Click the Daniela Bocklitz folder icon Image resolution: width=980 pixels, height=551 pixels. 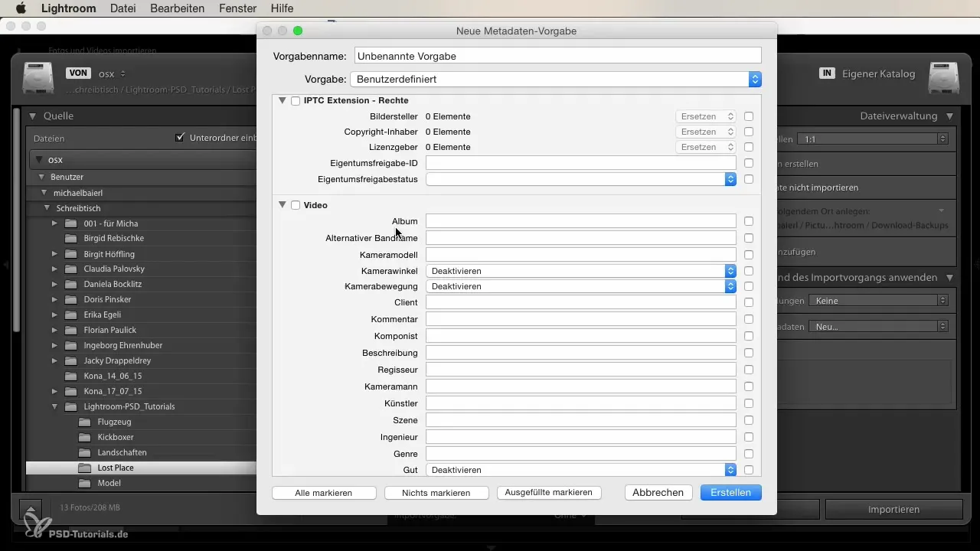point(71,284)
